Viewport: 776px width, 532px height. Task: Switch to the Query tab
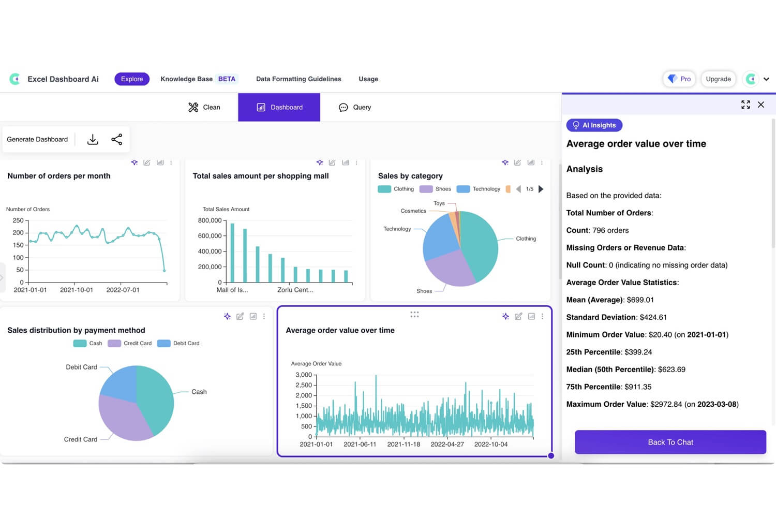[355, 107]
